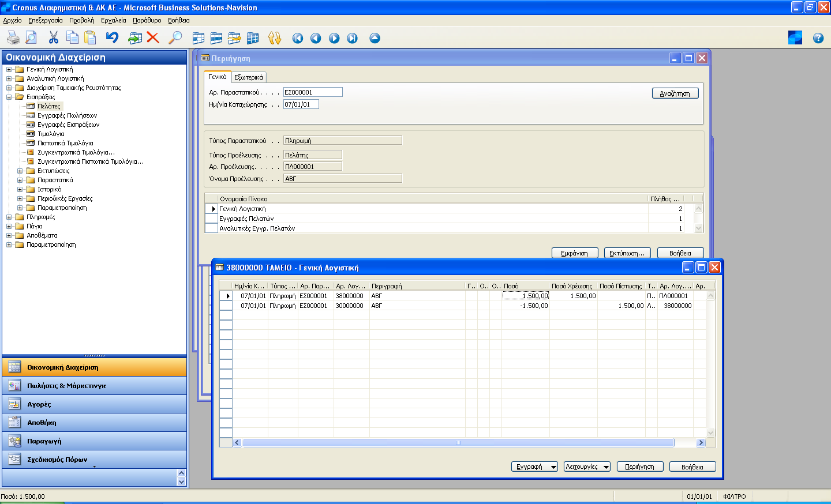
Task: Click the Αρ. Παραστατικού input field
Action: click(x=313, y=92)
